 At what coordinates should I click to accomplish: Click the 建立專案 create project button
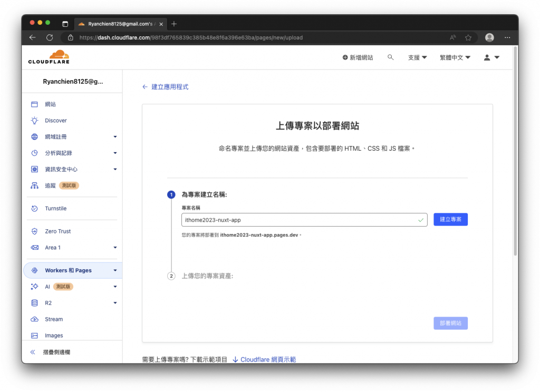pos(450,219)
